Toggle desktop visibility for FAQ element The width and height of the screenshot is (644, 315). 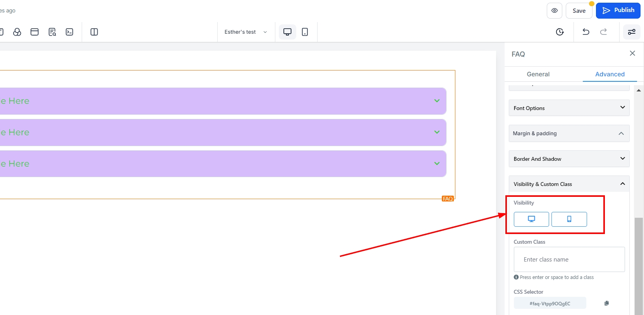(531, 219)
